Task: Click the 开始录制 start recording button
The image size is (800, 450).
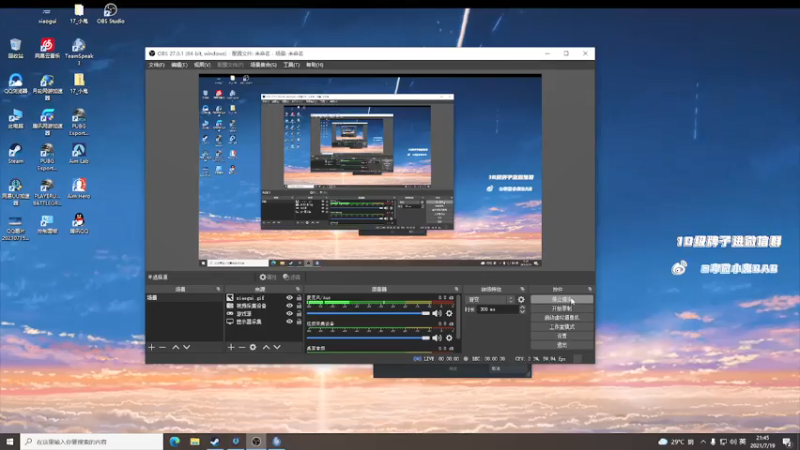Action: [561, 308]
